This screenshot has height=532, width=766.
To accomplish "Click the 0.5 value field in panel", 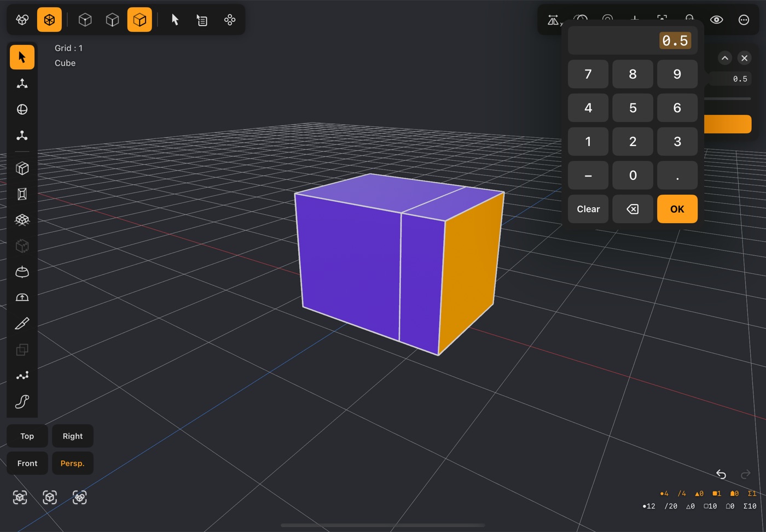I will (730, 79).
